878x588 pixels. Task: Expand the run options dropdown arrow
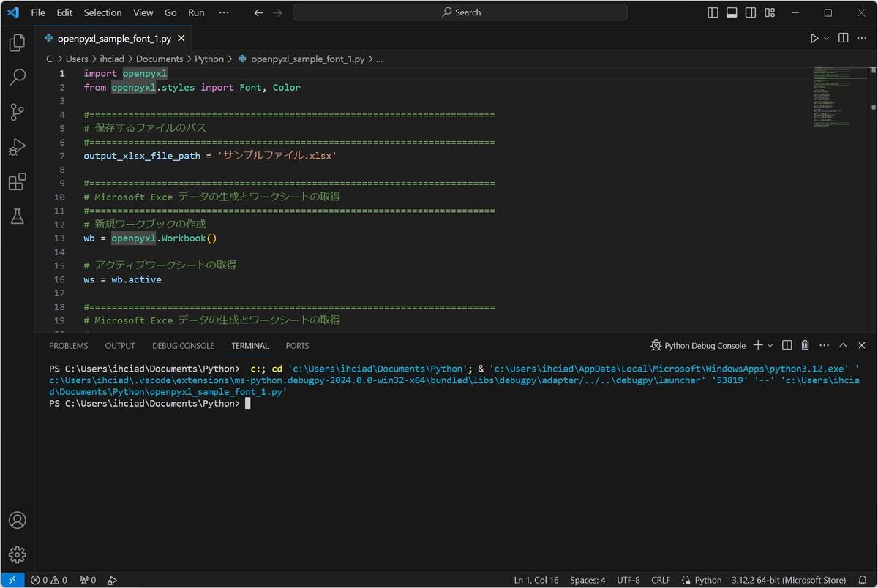(x=827, y=38)
